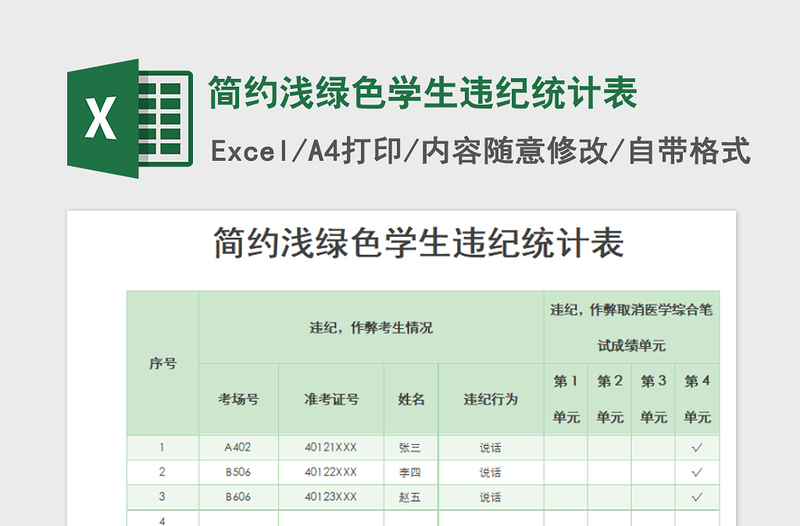
Task: Select the 序号 header cell
Action: pyautogui.click(x=163, y=363)
